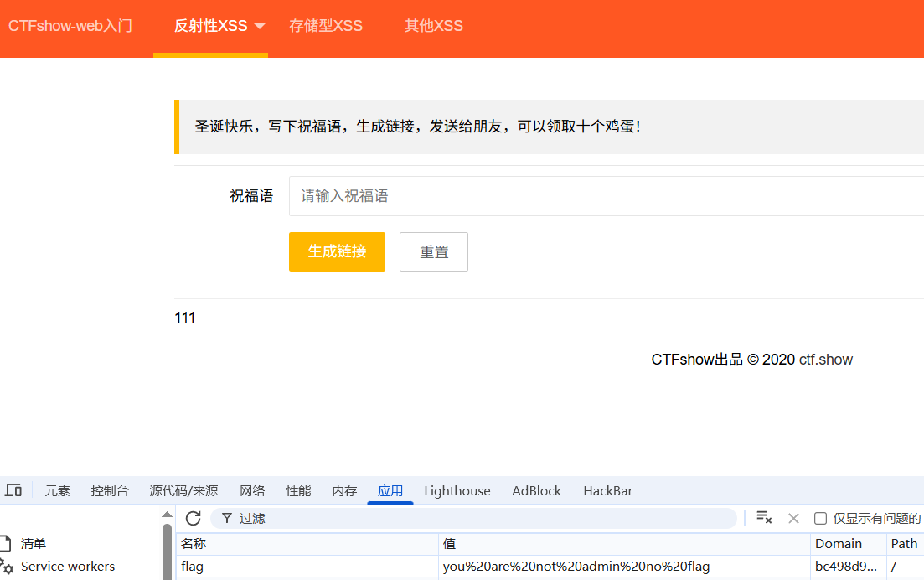
Task: Click the 生成链接 button
Action: [337, 251]
